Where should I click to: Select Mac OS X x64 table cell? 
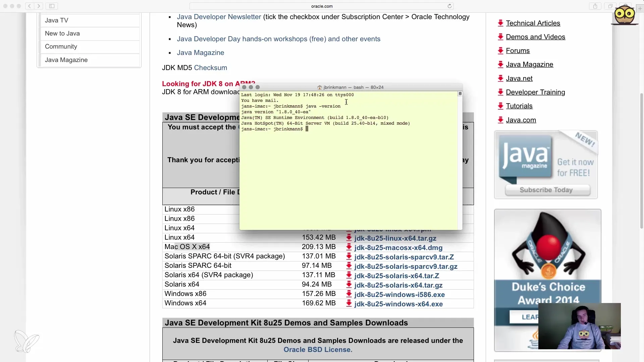click(x=187, y=247)
